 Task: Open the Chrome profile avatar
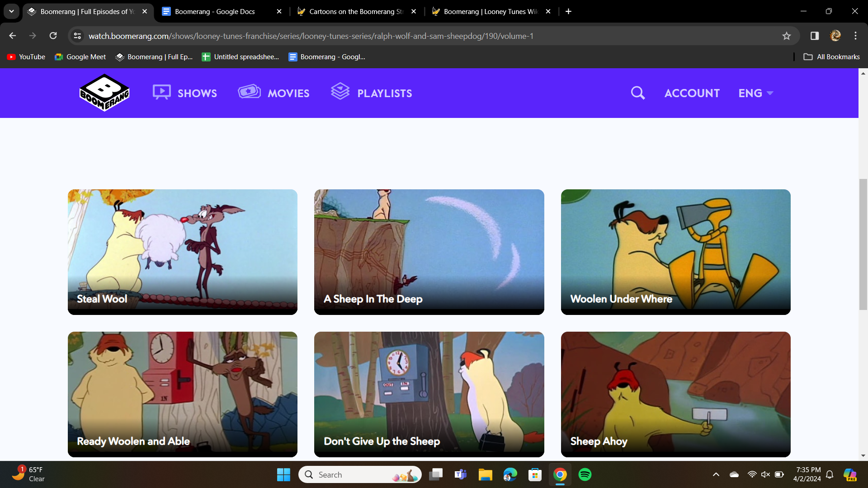point(835,36)
